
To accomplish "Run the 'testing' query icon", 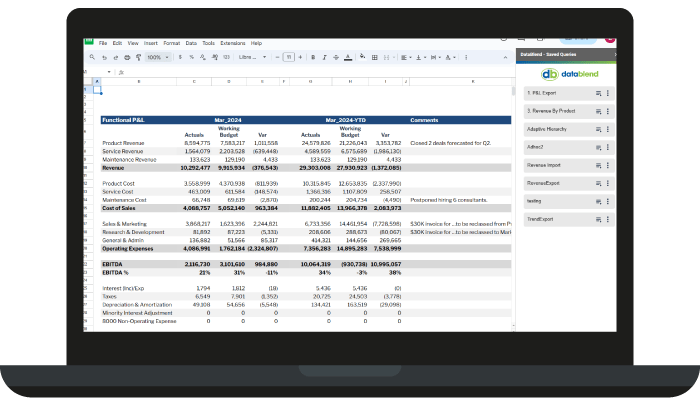I will click(x=598, y=202).
